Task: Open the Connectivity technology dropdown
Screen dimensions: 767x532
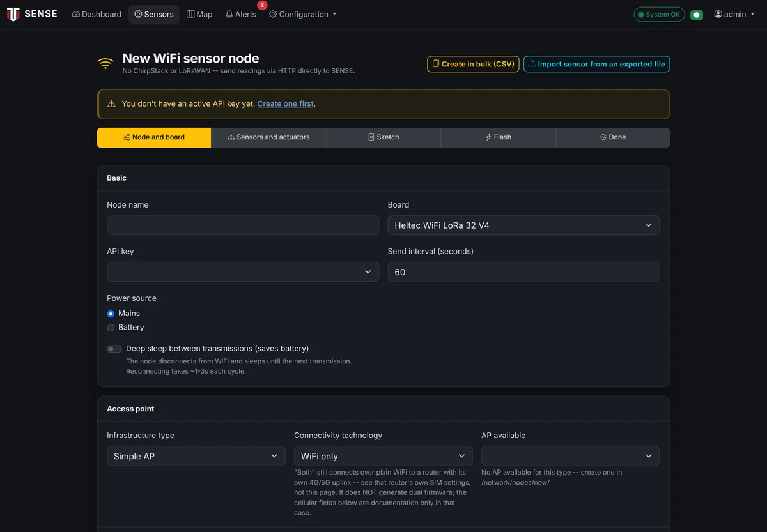Action: click(x=383, y=456)
